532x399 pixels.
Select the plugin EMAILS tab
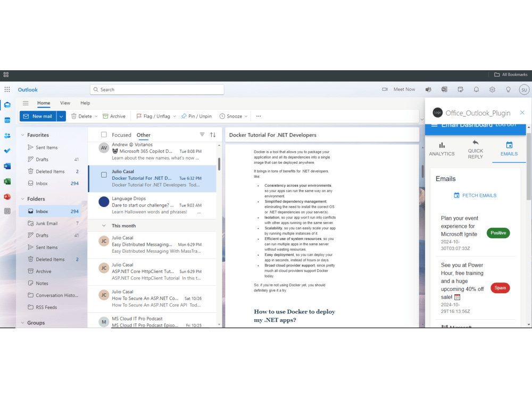[509, 149]
